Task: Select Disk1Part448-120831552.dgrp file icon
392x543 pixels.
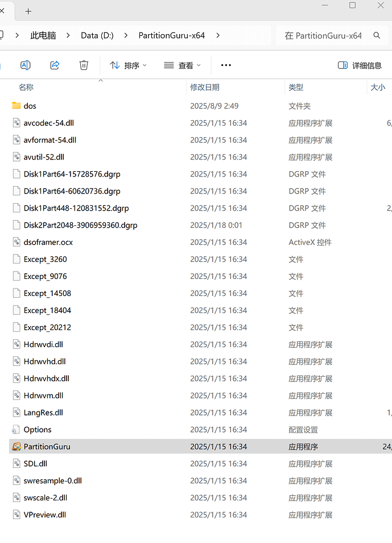Action: [16, 208]
